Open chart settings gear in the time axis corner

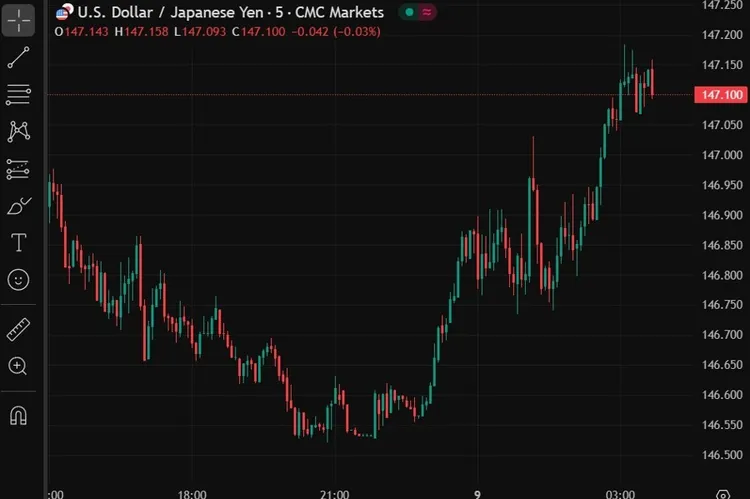(723, 494)
